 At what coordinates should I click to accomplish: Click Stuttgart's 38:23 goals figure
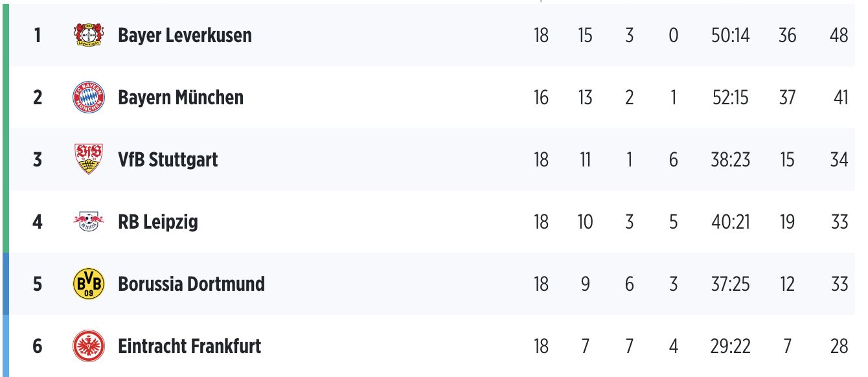pos(730,159)
